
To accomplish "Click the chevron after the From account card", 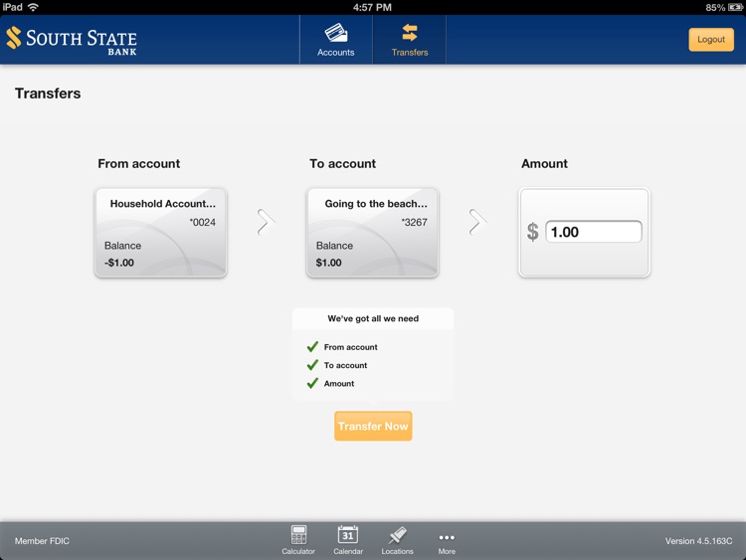I will [x=266, y=222].
